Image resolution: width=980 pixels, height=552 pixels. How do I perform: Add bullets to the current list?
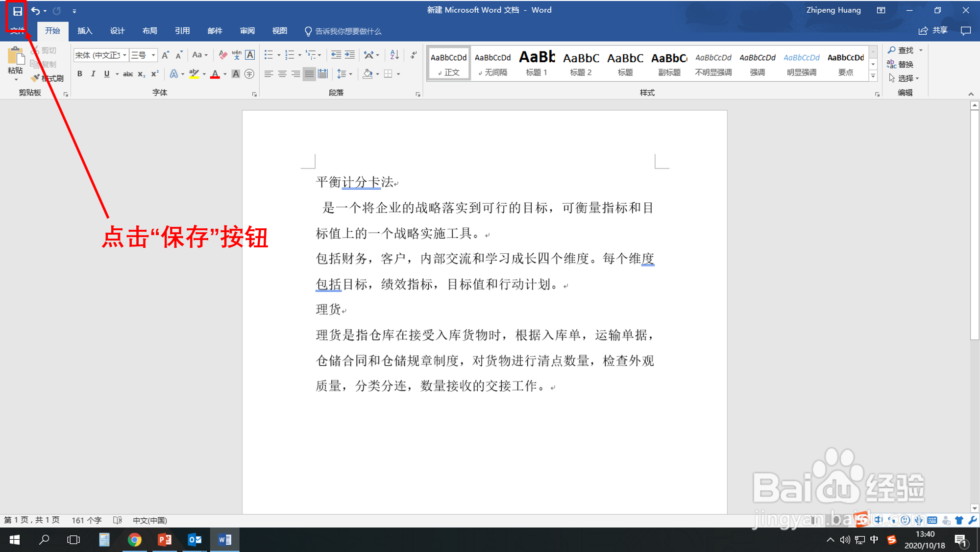[269, 55]
